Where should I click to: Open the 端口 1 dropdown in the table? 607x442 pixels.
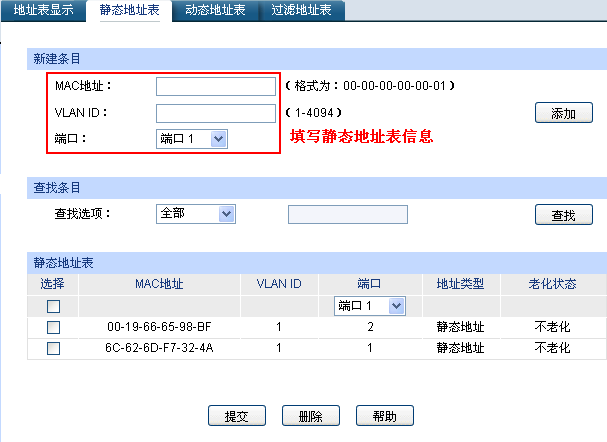click(x=370, y=306)
